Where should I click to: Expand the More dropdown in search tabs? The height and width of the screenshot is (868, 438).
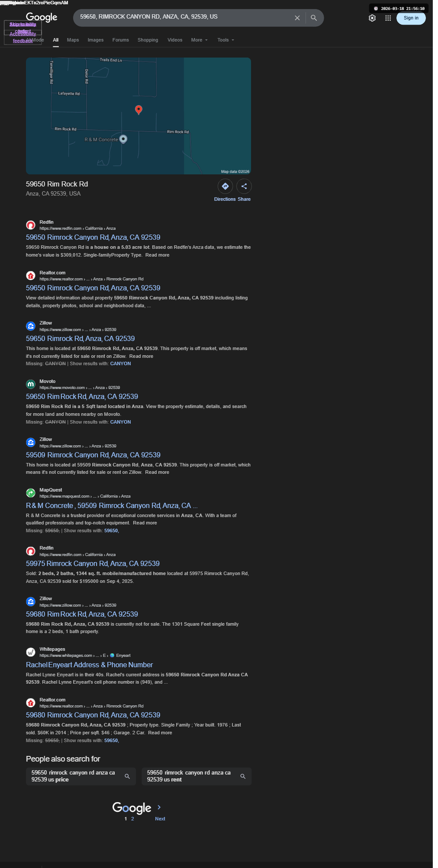pyautogui.click(x=200, y=40)
